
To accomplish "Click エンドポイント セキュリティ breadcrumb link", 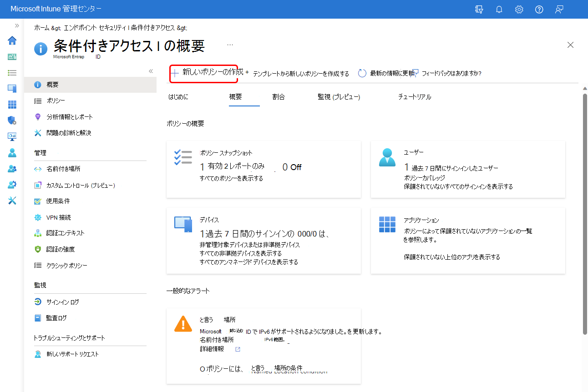I will point(96,28).
